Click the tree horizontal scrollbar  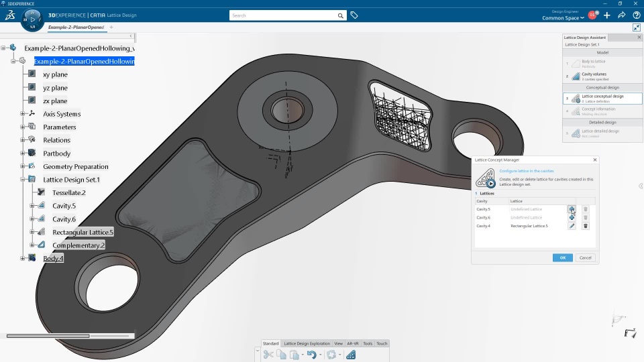(x=48, y=336)
